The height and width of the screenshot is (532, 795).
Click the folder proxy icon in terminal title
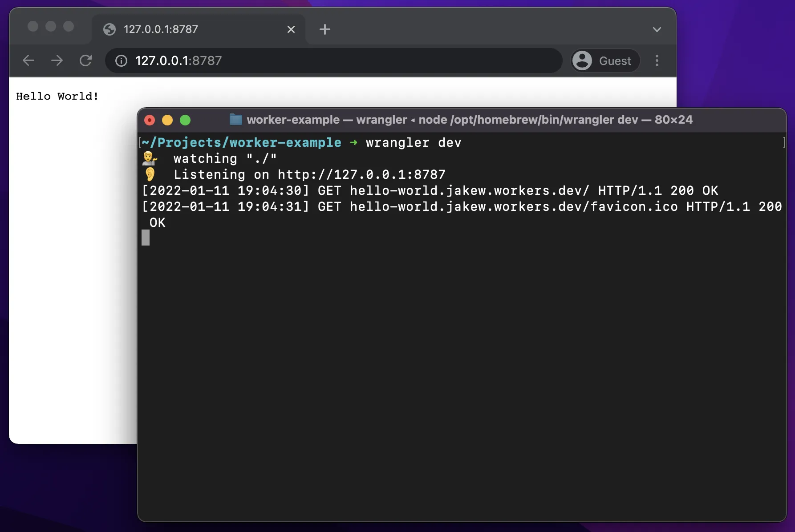[x=235, y=120]
